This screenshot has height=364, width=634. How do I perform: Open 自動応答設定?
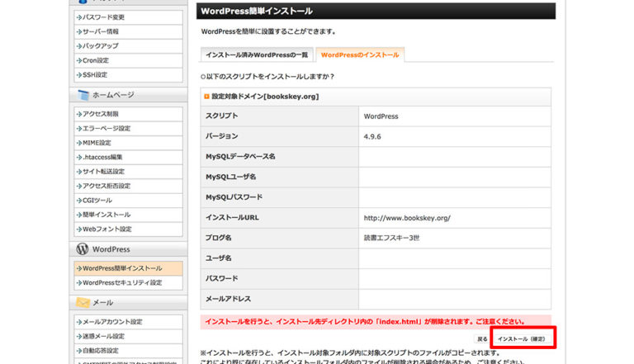129,351
